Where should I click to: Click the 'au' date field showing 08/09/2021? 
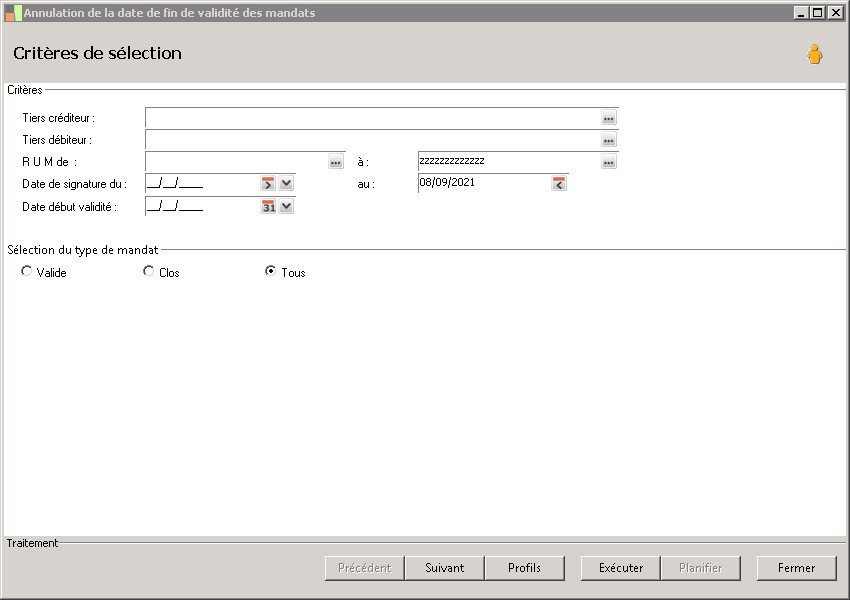click(485, 183)
